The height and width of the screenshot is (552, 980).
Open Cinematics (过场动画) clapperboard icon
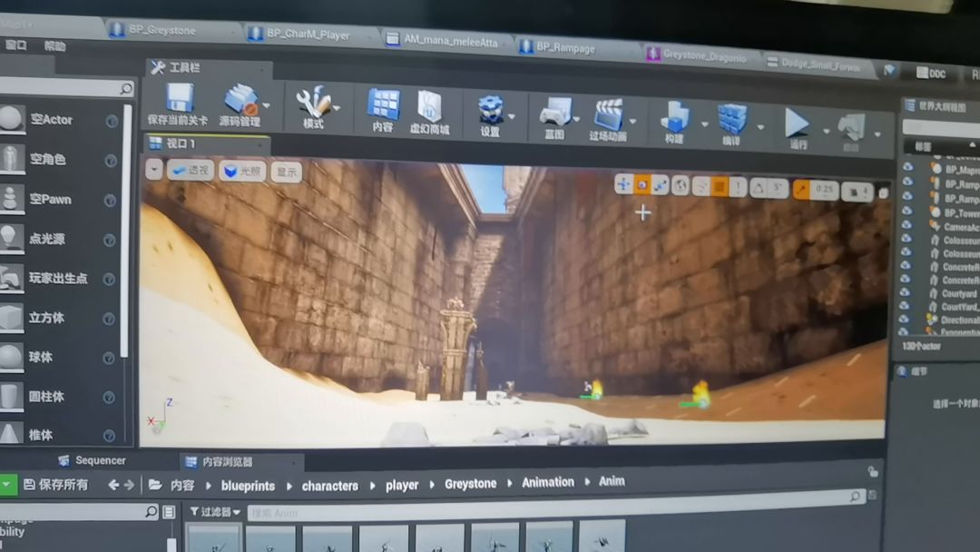607,115
